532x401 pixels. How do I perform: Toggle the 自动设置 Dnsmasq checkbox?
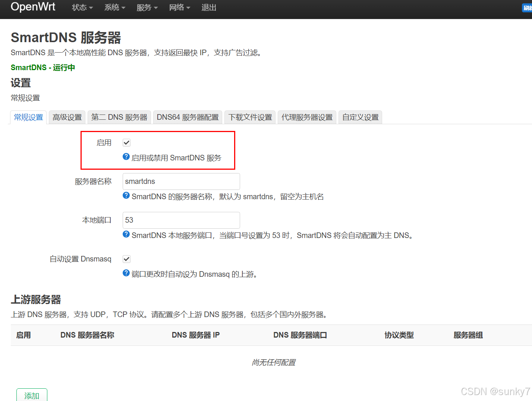(127, 259)
